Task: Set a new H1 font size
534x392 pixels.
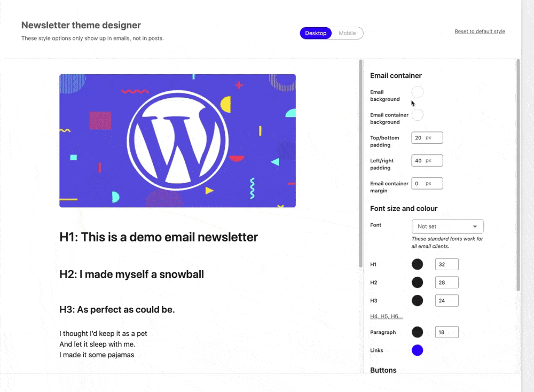Action: click(446, 264)
